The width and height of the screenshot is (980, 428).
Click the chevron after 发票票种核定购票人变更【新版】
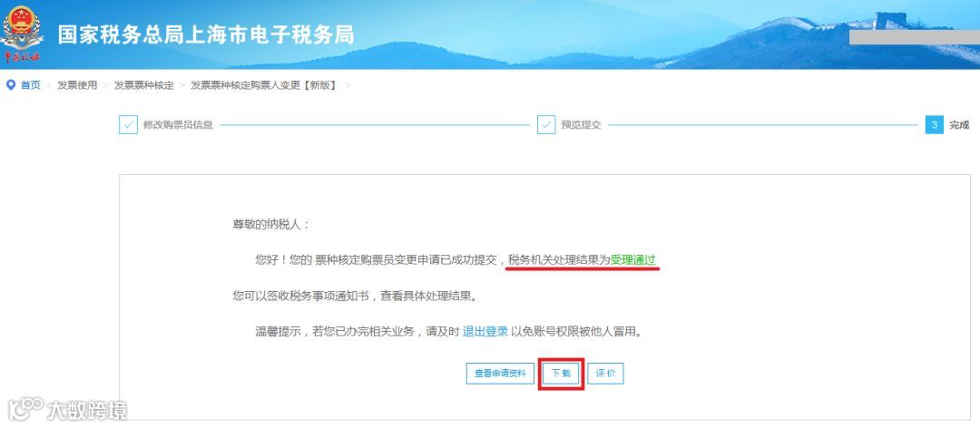(x=348, y=85)
